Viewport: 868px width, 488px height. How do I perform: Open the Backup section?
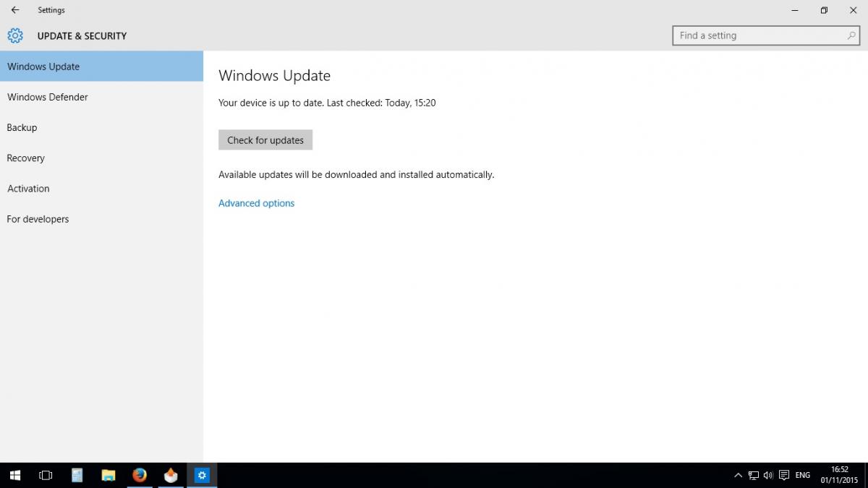click(101, 127)
